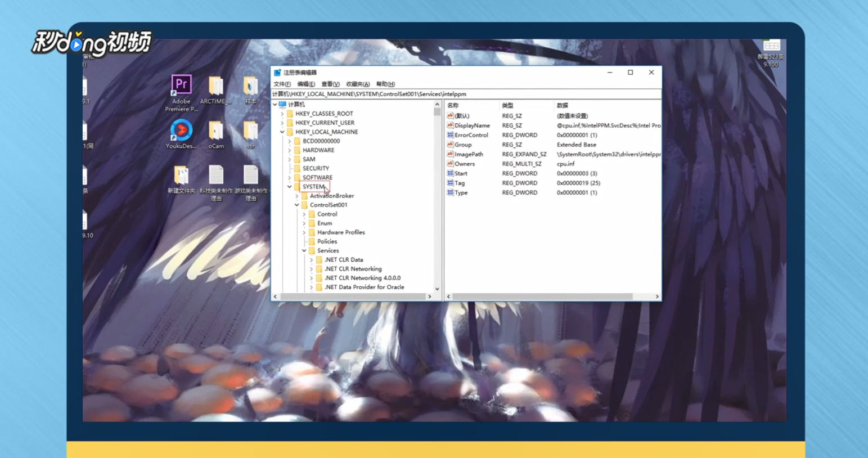Open the oCam desktop folder
Screen dimensions: 868x458
[216, 134]
